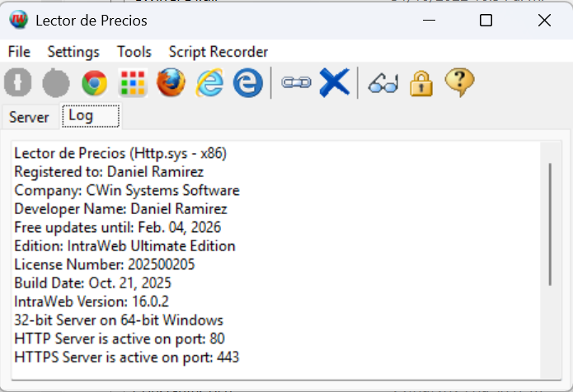Launch the app in Google Chrome
Viewport: 573px width, 392px height.
pyautogui.click(x=95, y=83)
